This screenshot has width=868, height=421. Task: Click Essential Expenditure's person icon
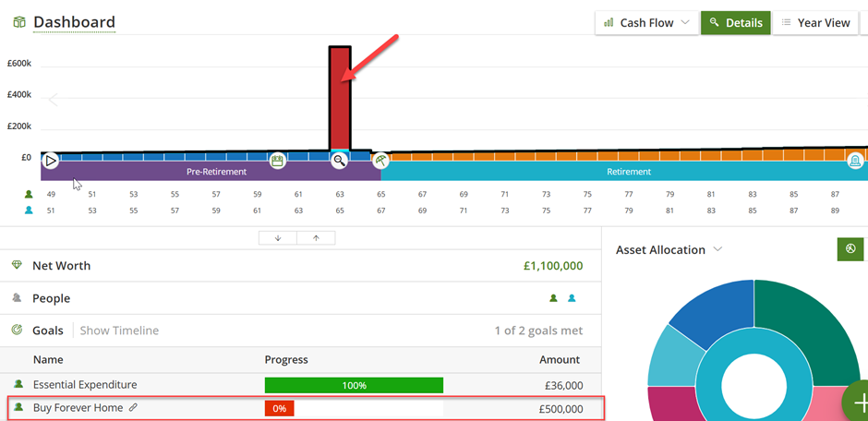coord(18,383)
